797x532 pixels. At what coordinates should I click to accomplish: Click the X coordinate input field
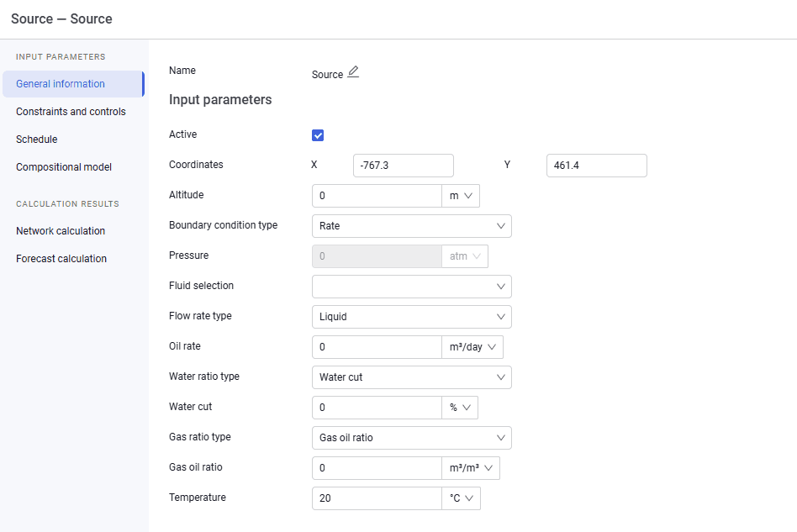tap(403, 166)
